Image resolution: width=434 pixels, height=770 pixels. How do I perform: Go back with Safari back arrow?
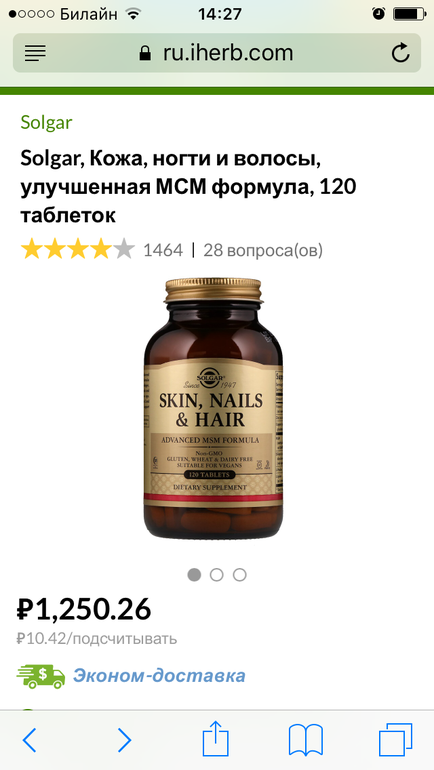(x=29, y=740)
